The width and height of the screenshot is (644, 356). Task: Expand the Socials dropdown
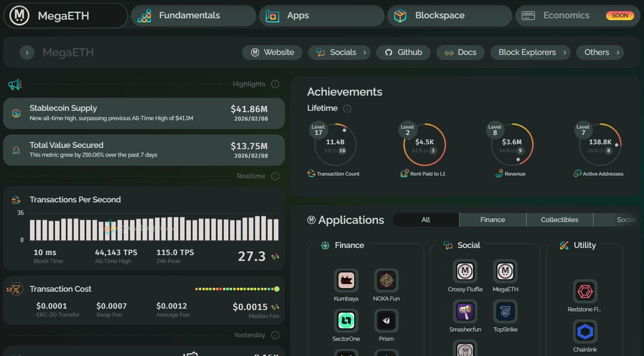365,53
